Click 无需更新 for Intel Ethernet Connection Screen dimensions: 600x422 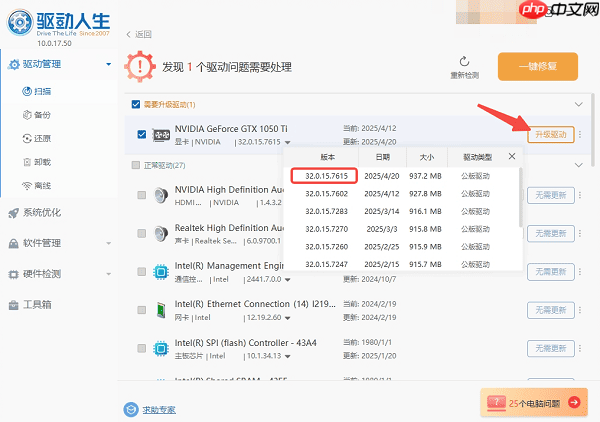click(551, 310)
